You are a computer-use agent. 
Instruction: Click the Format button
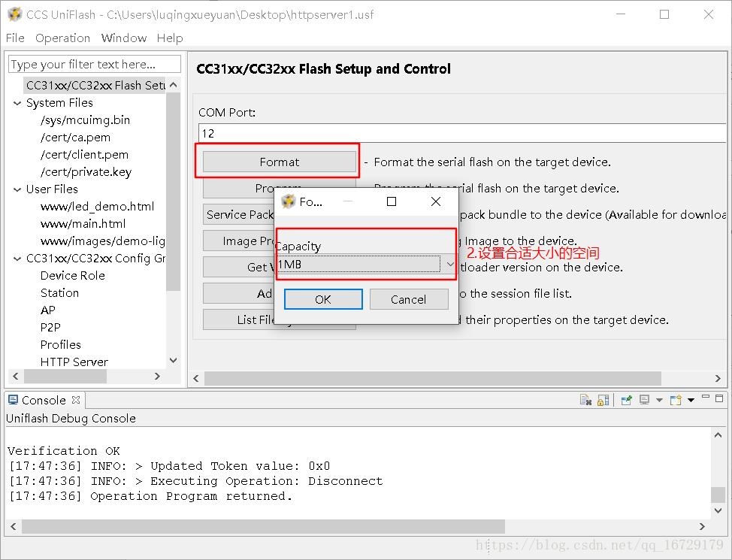click(x=279, y=162)
